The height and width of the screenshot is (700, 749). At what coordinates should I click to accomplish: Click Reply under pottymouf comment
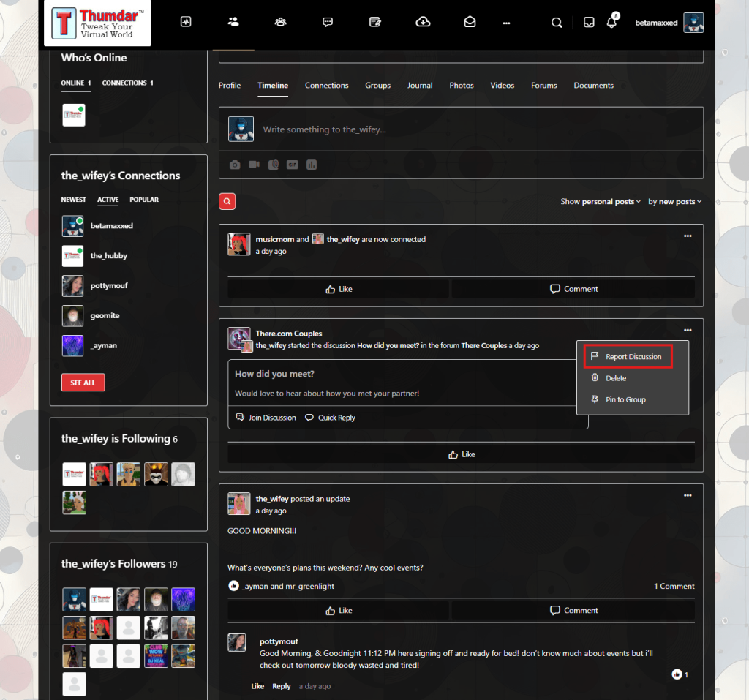[x=282, y=686]
